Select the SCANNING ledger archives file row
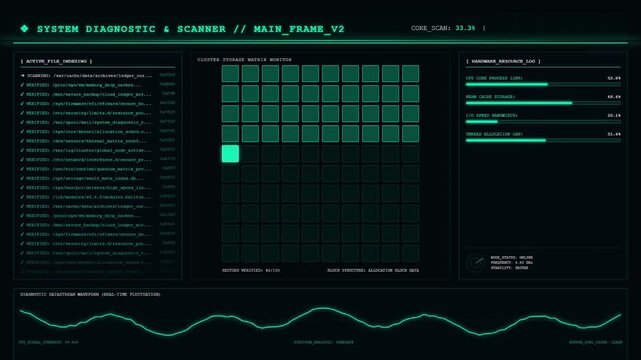This screenshot has width=641, height=360. click(97, 76)
